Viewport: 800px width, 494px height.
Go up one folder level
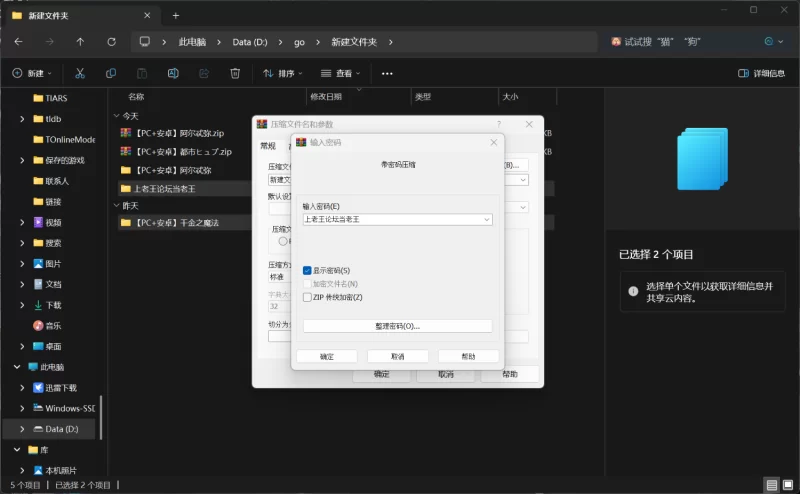pyautogui.click(x=80, y=42)
